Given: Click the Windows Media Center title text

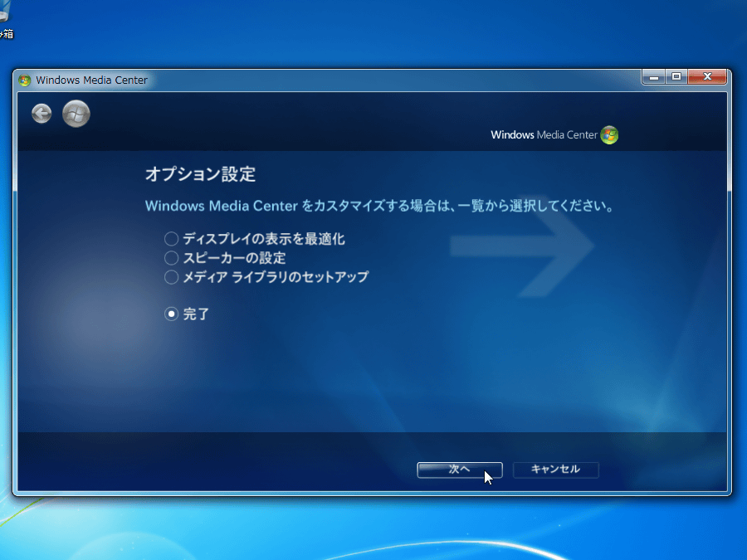Looking at the screenshot, I should click(91, 80).
